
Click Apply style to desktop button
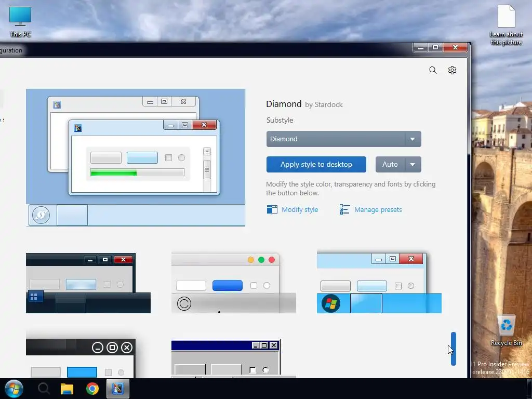[x=316, y=164]
